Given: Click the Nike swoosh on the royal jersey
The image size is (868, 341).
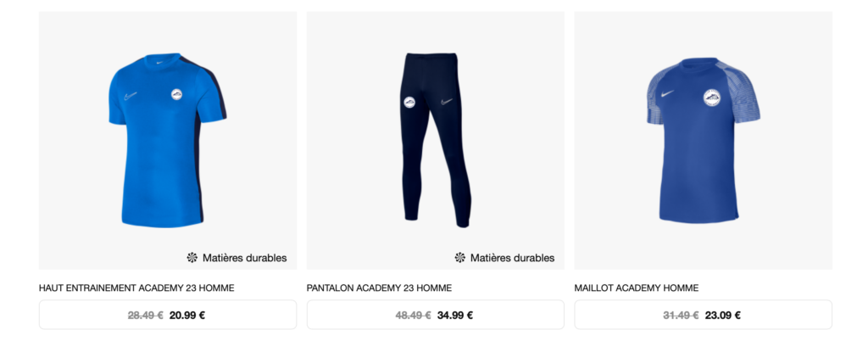Looking at the screenshot, I should coord(668,93).
